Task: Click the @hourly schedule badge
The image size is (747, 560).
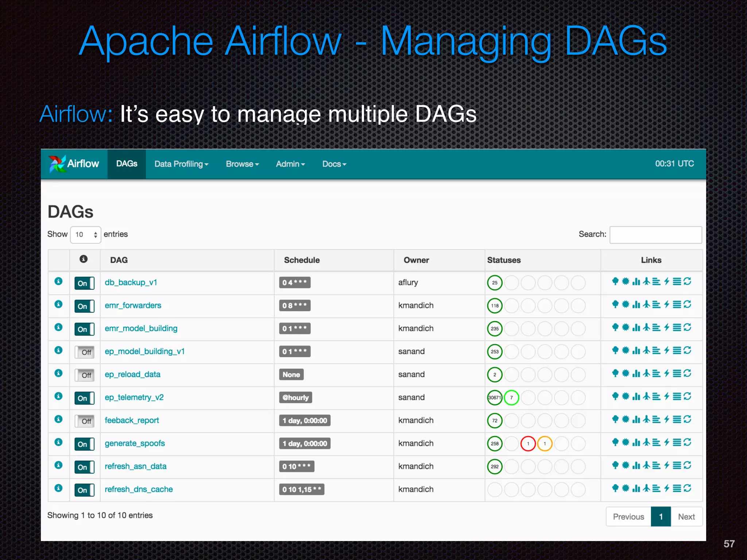Action: click(295, 397)
